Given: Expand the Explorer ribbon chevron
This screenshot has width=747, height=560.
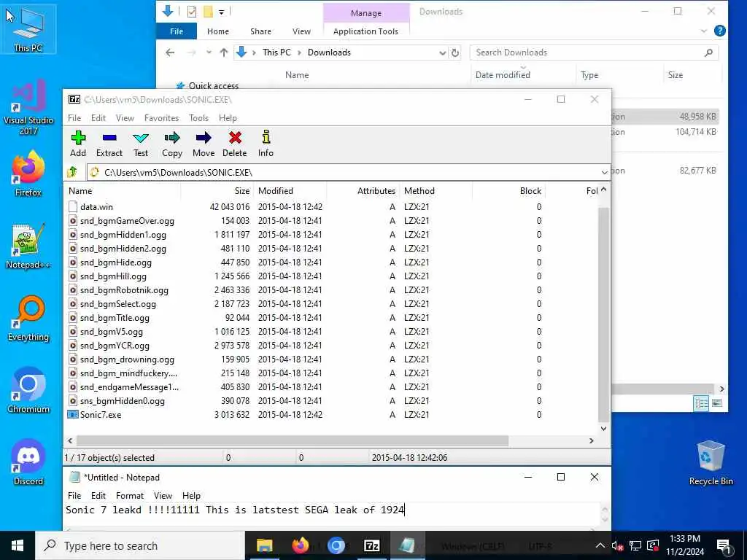Looking at the screenshot, I should point(704,31).
